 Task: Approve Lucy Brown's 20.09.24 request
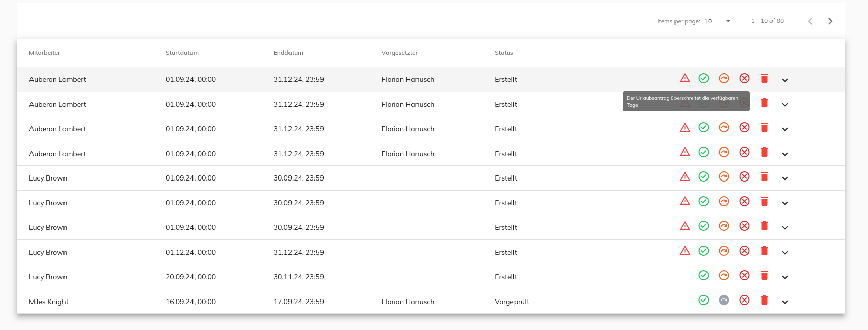click(x=703, y=275)
